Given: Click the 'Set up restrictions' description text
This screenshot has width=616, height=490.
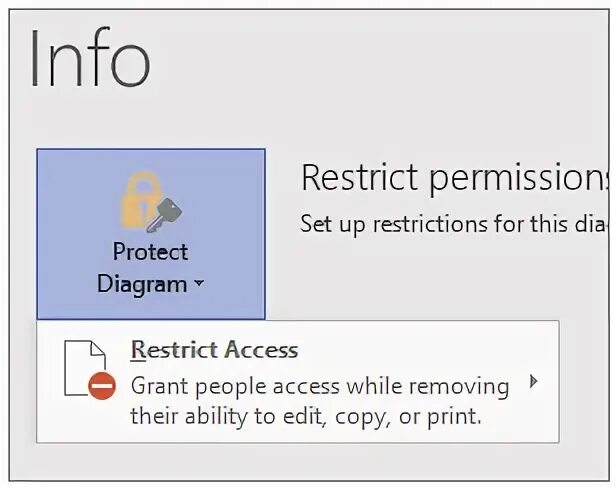Looking at the screenshot, I should pyautogui.click(x=455, y=224).
